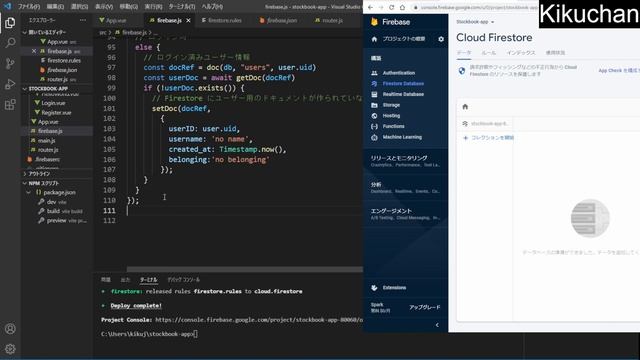
Task: Click the editor horizontal scrollbar
Action: 244,269
